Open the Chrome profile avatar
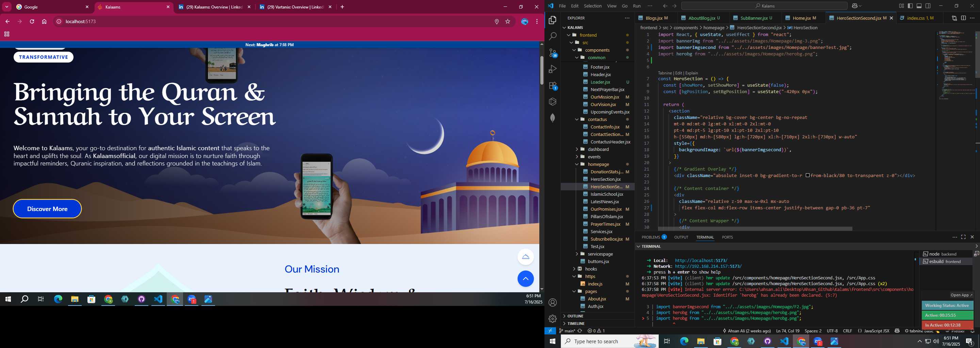 point(525,22)
